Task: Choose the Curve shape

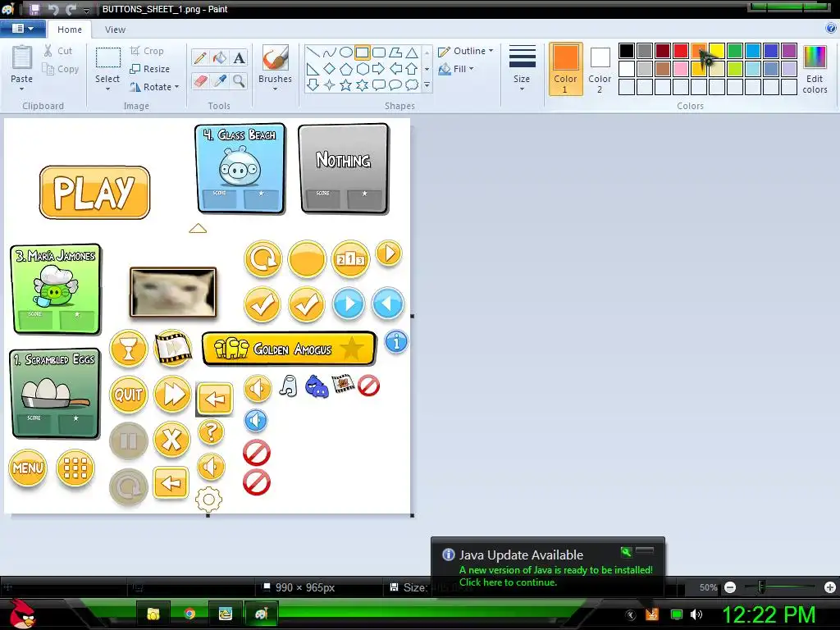Action: pos(330,52)
